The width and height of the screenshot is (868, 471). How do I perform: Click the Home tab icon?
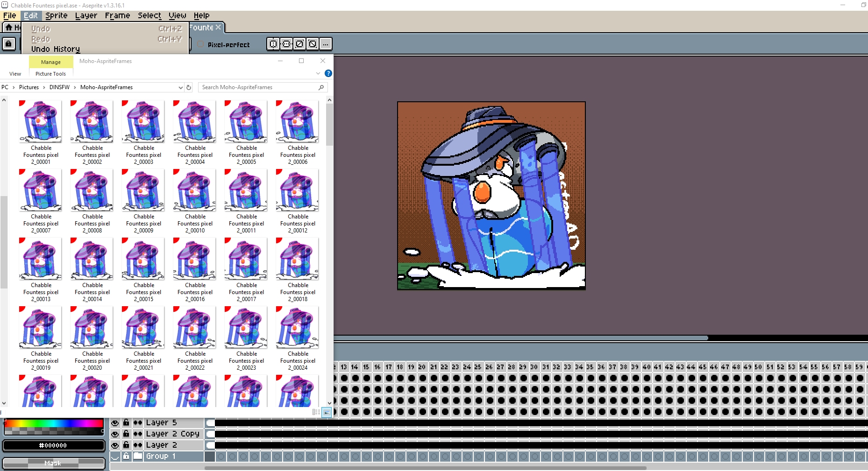tap(9, 28)
